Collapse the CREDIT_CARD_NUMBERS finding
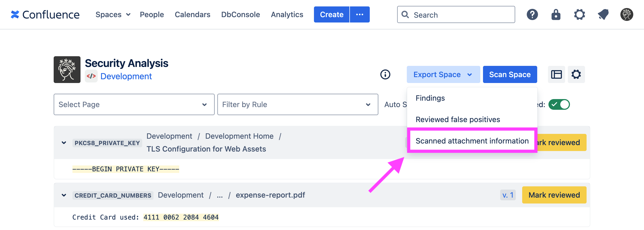Image resolution: width=644 pixels, height=230 pixels. click(64, 195)
